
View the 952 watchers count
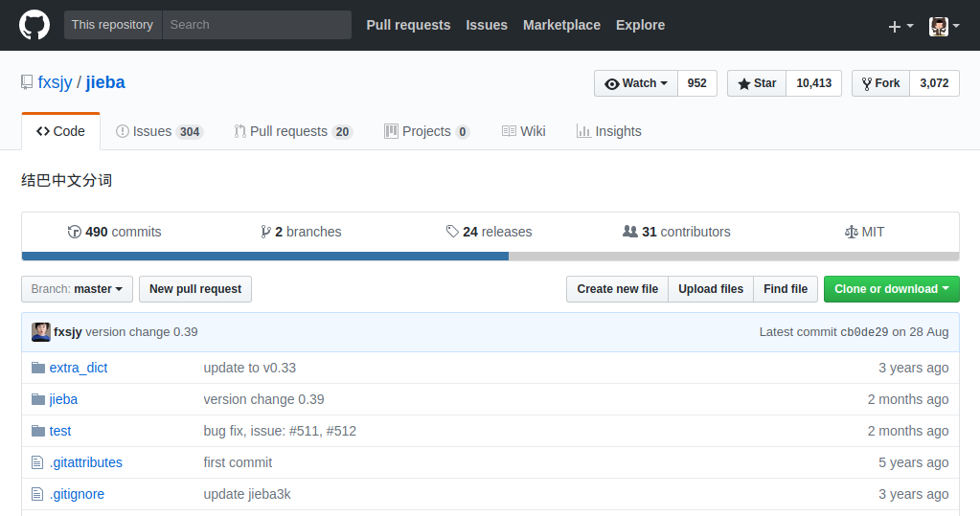(x=696, y=83)
